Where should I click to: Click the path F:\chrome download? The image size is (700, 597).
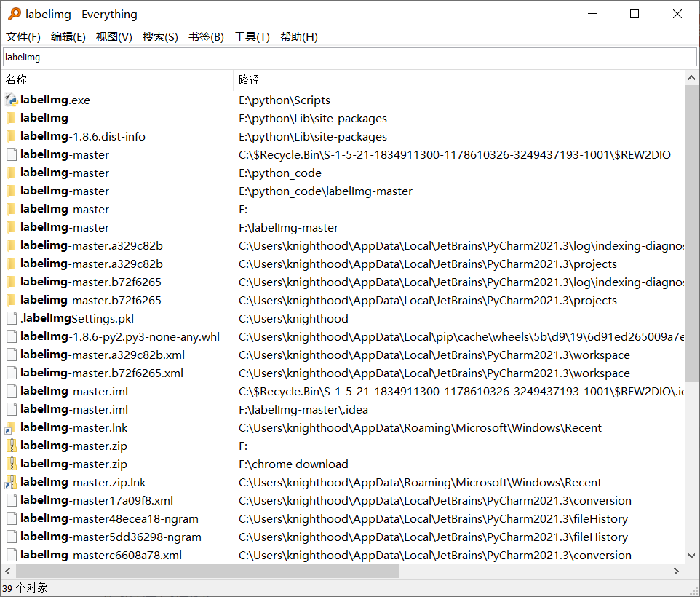[293, 464]
